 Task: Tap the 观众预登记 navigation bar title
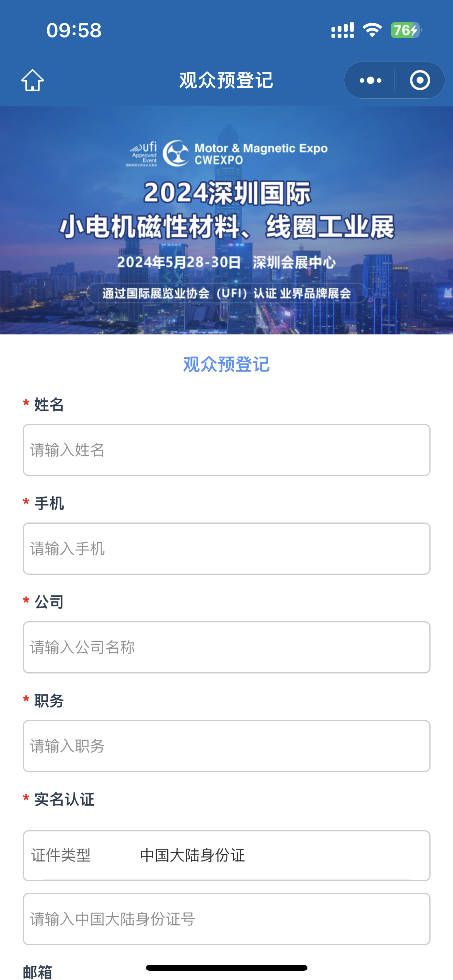point(226,81)
